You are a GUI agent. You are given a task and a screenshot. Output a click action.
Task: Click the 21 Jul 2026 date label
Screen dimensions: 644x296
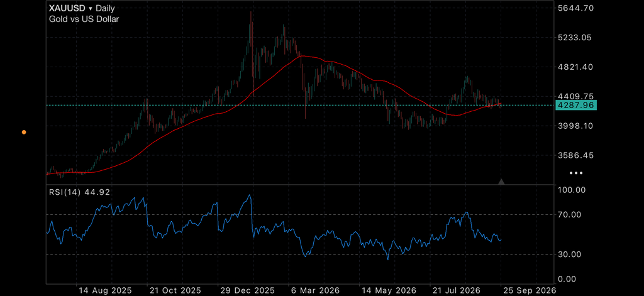tap(455, 290)
